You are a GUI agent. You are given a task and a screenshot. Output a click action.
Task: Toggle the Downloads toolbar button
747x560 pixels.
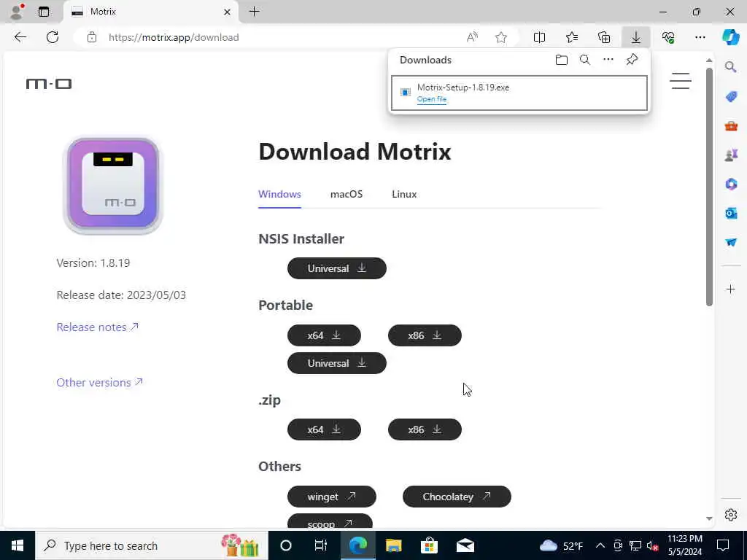(x=636, y=37)
